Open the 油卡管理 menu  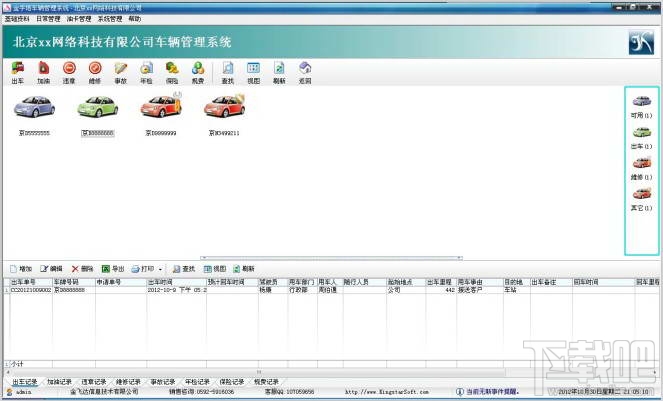coord(79,19)
